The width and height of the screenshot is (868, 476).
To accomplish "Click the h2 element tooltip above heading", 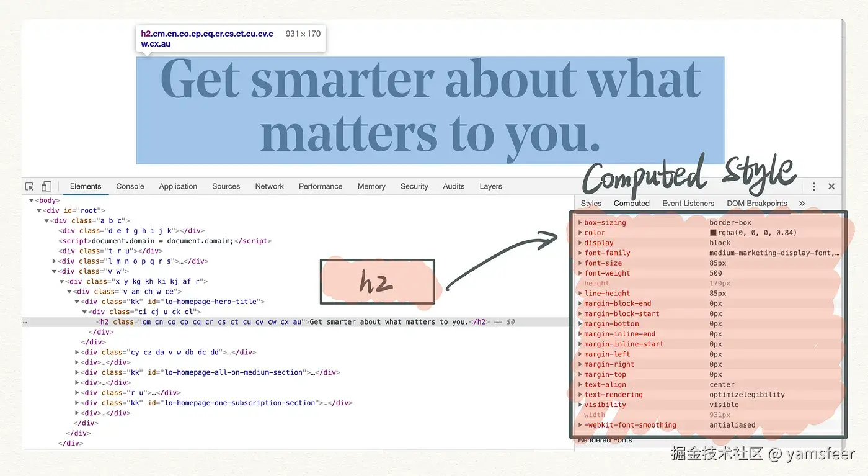I will click(x=231, y=39).
